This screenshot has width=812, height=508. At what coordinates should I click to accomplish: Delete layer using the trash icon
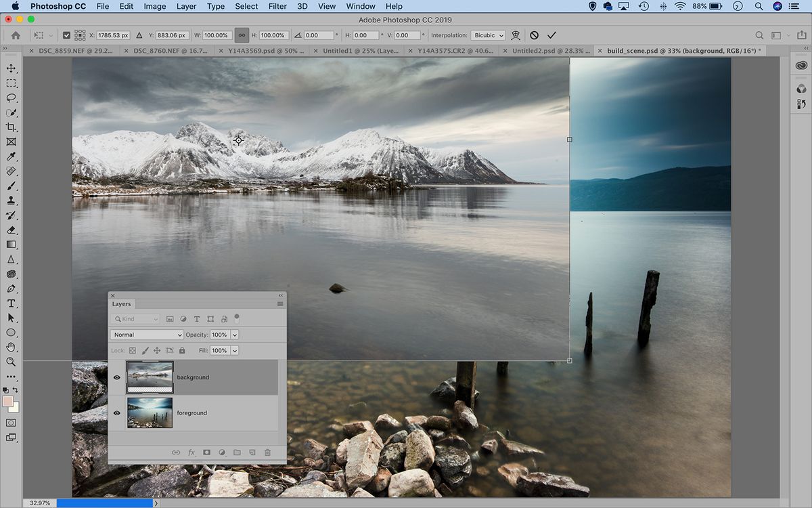coord(267,452)
